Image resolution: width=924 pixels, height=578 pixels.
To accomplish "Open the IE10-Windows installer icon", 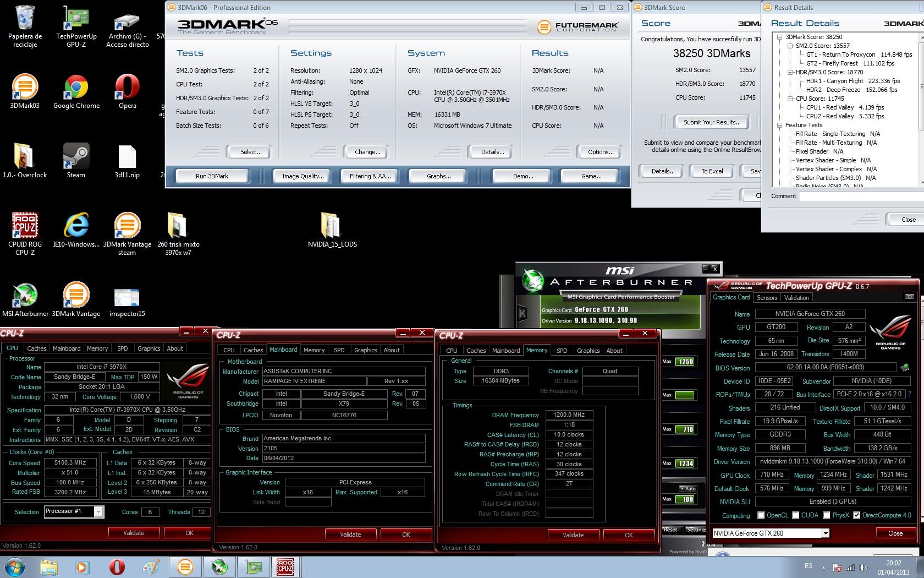I will click(76, 230).
